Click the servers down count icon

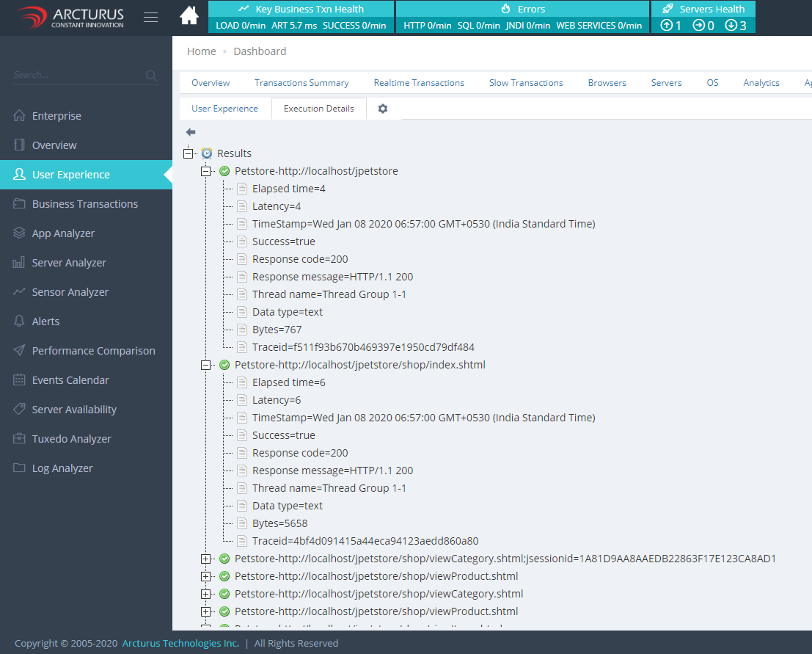[731, 26]
